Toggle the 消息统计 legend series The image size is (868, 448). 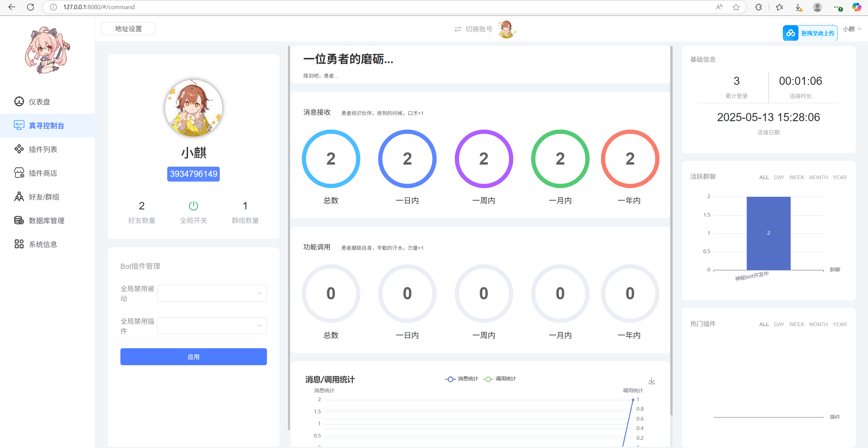coord(462,379)
